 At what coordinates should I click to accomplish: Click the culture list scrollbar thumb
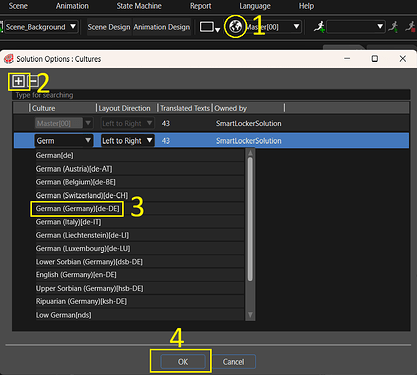pyautogui.click(x=250, y=219)
